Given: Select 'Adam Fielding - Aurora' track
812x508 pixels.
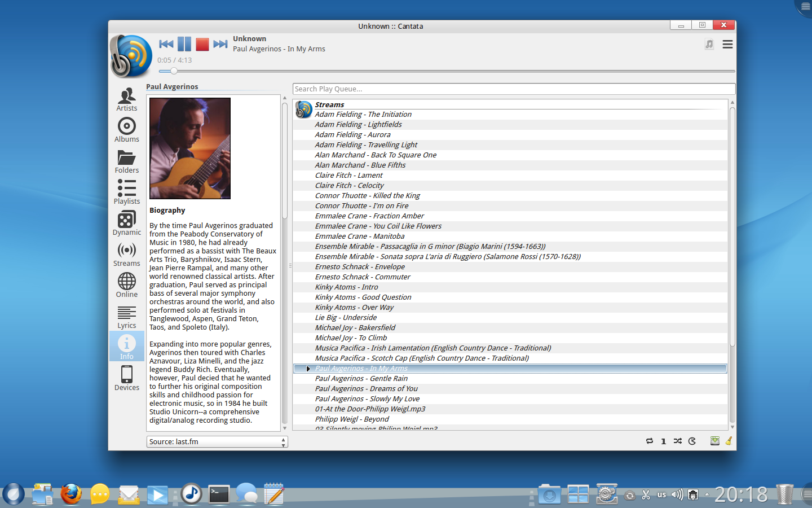Looking at the screenshot, I should (510, 134).
